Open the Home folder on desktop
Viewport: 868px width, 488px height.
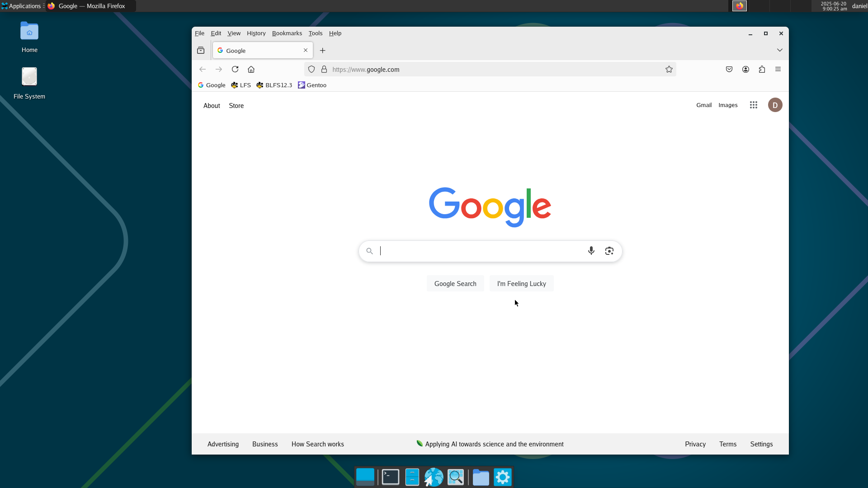(29, 38)
